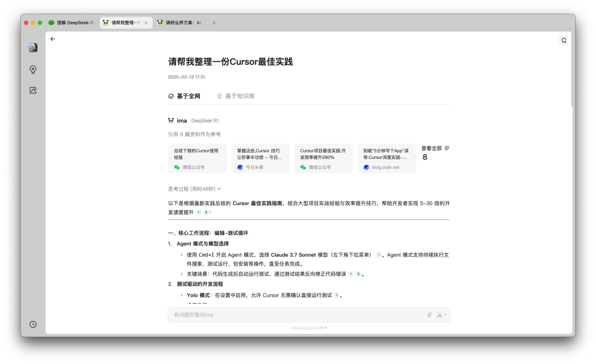Open reference card from blog.csdn.net

[386, 158]
